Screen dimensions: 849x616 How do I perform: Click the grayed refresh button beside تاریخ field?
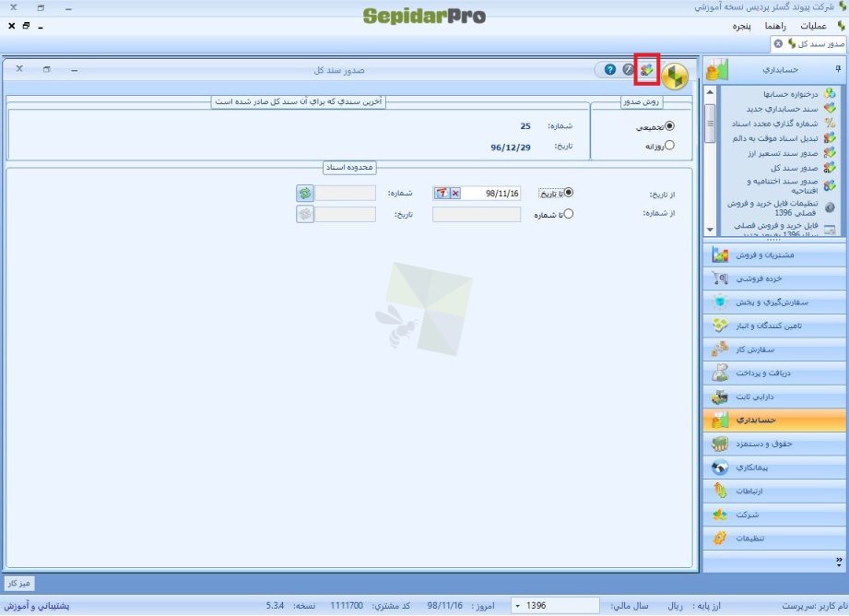[x=305, y=214]
